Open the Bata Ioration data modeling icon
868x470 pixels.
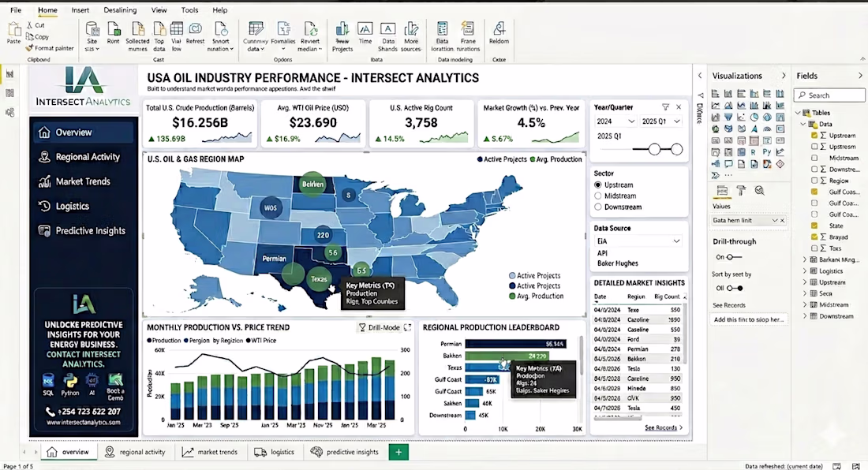[443, 28]
